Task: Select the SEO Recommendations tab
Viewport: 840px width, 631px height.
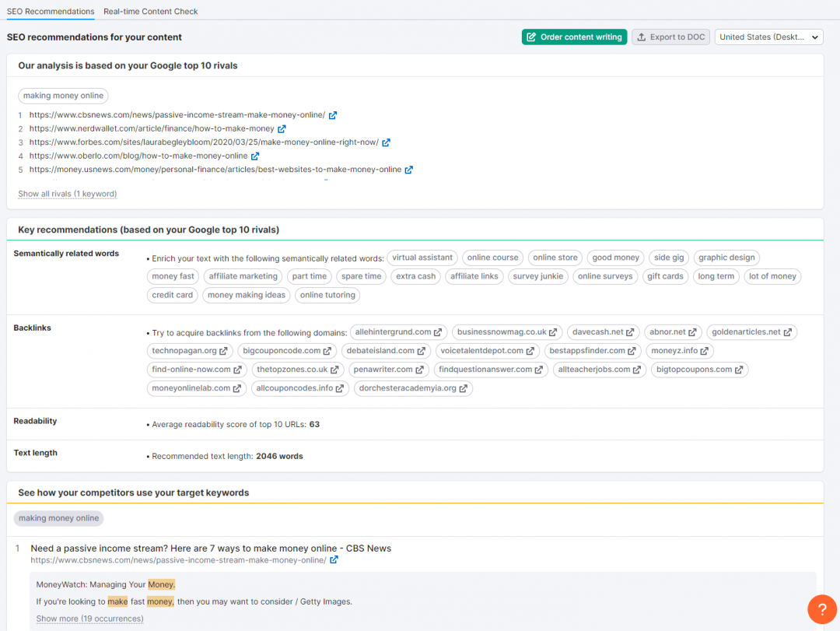Action: click(x=51, y=12)
